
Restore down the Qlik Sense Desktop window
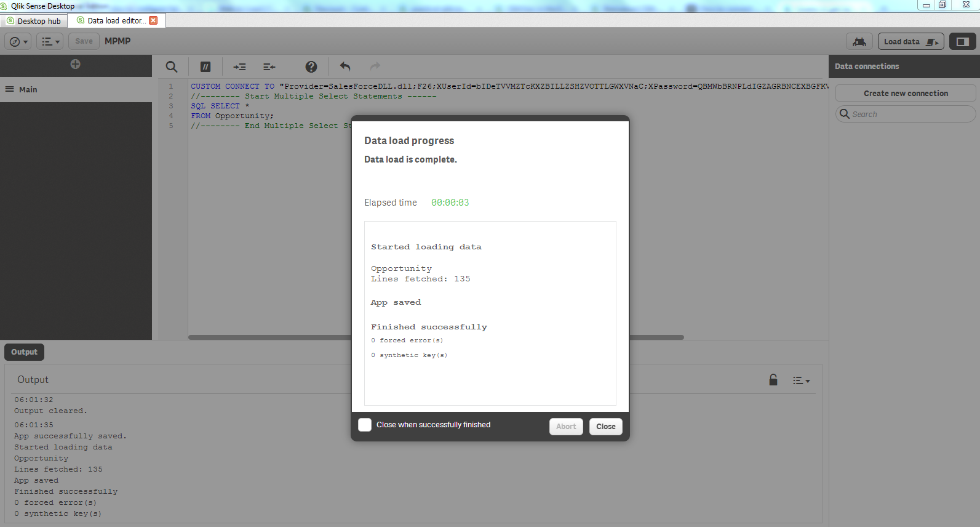tap(942, 5)
